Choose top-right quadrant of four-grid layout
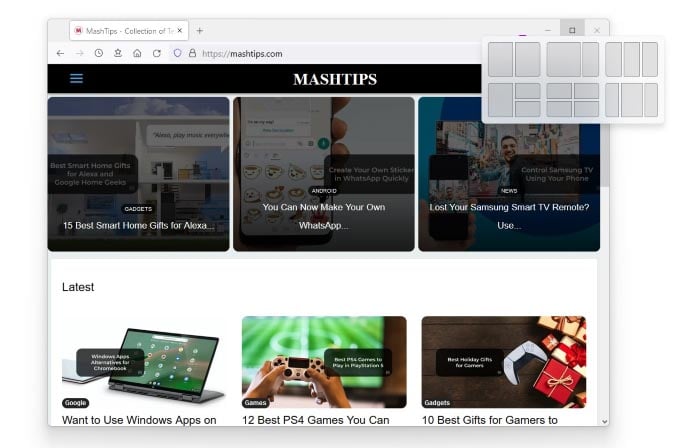The width and height of the screenshot is (680, 448). click(x=586, y=91)
